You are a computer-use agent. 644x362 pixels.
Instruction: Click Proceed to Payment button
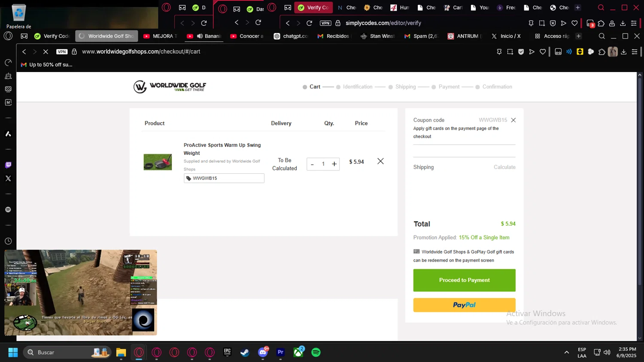click(465, 280)
